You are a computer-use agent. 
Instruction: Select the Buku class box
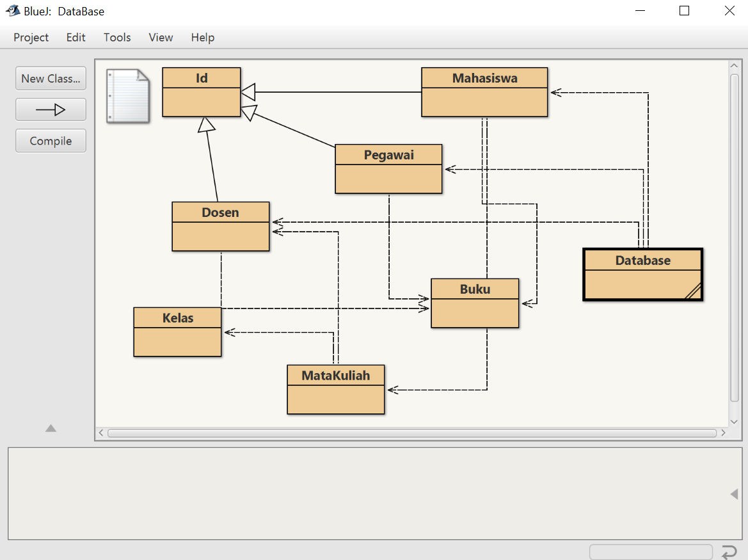coord(475,303)
